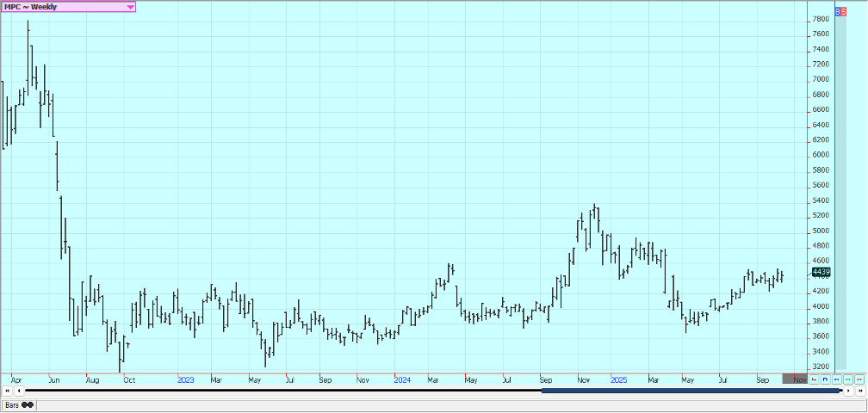Click the dropdown arrow in the chart title
The height and width of the screenshot is (413, 868).
click(130, 6)
